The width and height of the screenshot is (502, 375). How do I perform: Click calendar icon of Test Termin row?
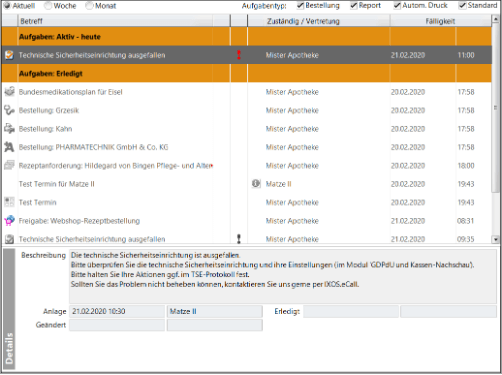click(9, 202)
